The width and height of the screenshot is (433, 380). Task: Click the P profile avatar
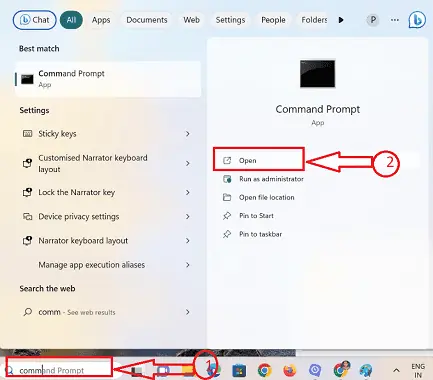[373, 20]
